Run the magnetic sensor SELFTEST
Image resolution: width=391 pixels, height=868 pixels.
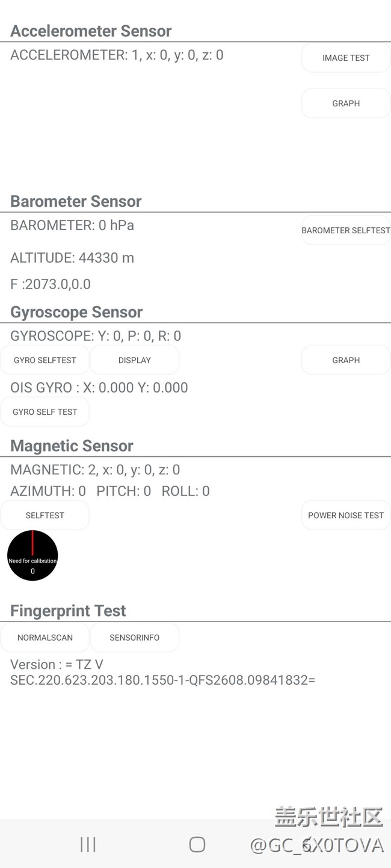[45, 515]
